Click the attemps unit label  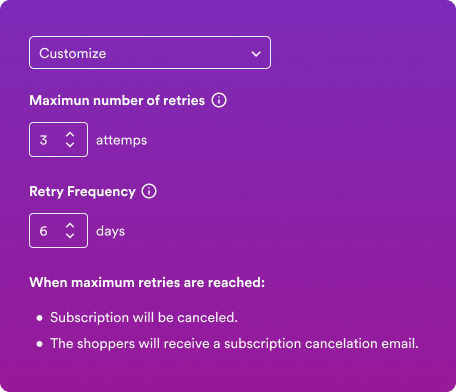pos(122,140)
